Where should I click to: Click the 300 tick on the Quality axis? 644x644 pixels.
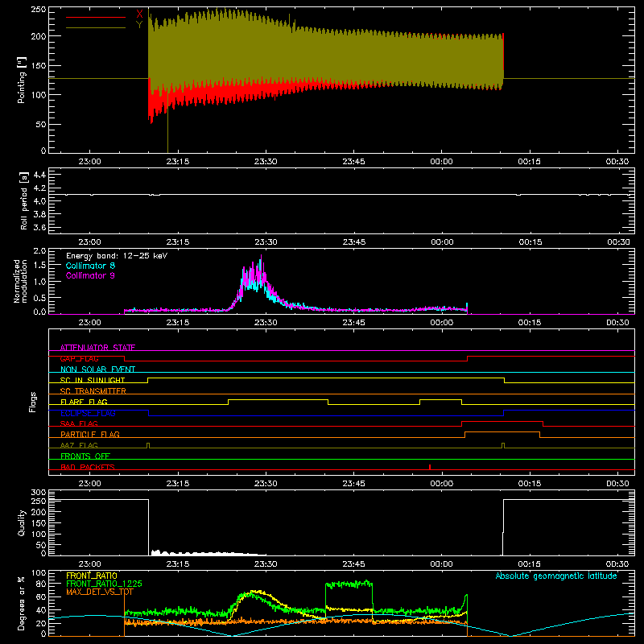[x=39, y=493]
